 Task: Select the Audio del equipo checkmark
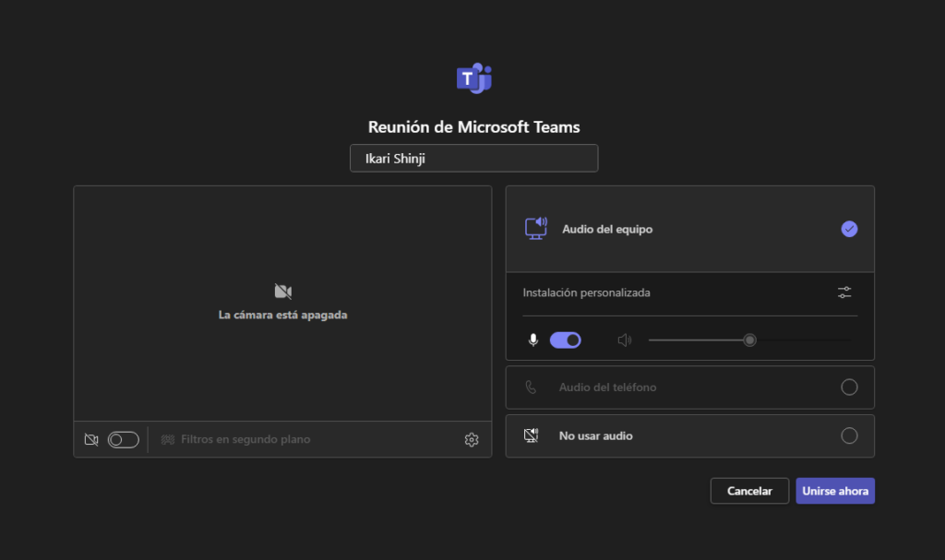(x=849, y=229)
